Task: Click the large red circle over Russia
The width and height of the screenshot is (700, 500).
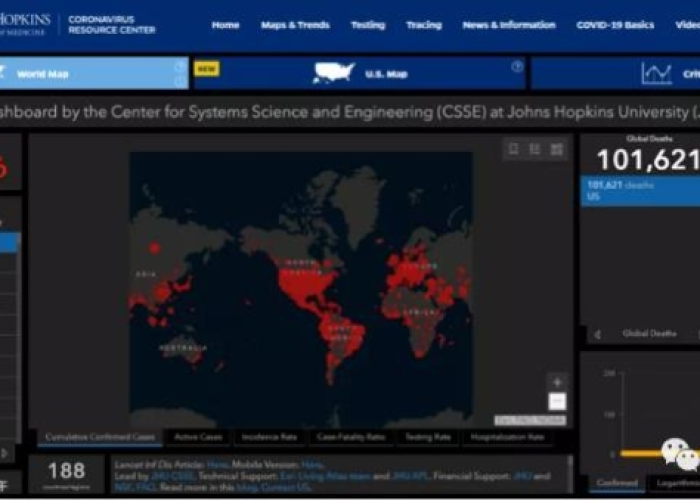Action: point(154,248)
